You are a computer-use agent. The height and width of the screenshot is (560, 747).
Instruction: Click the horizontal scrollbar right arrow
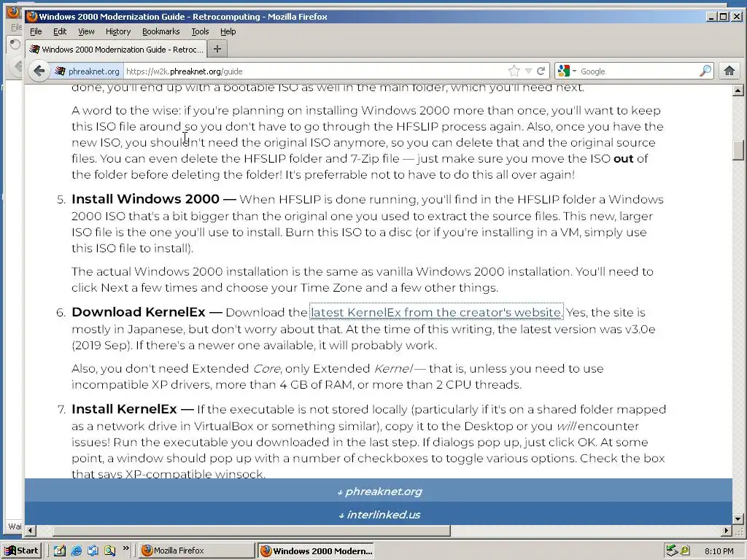727,530
